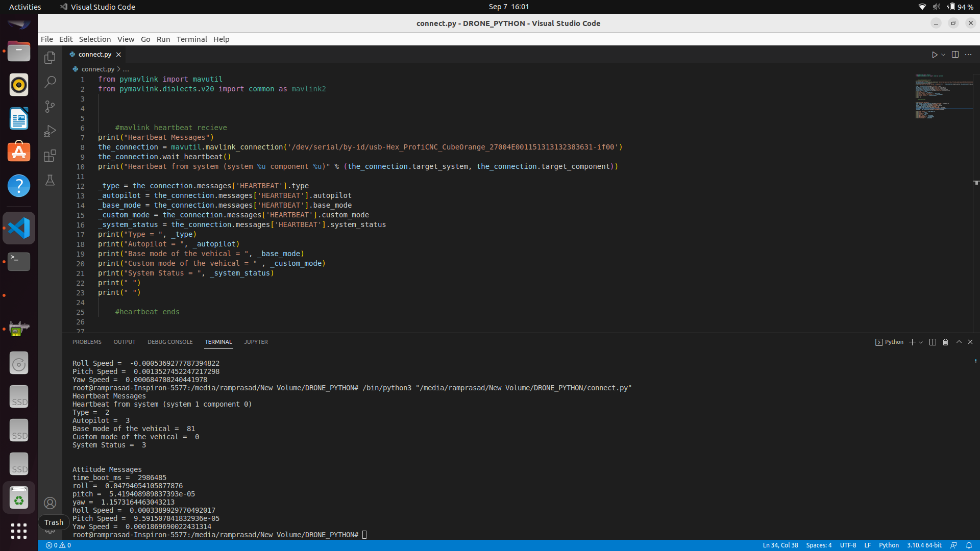
Task: Open Testing flask icon view
Action: (50, 180)
